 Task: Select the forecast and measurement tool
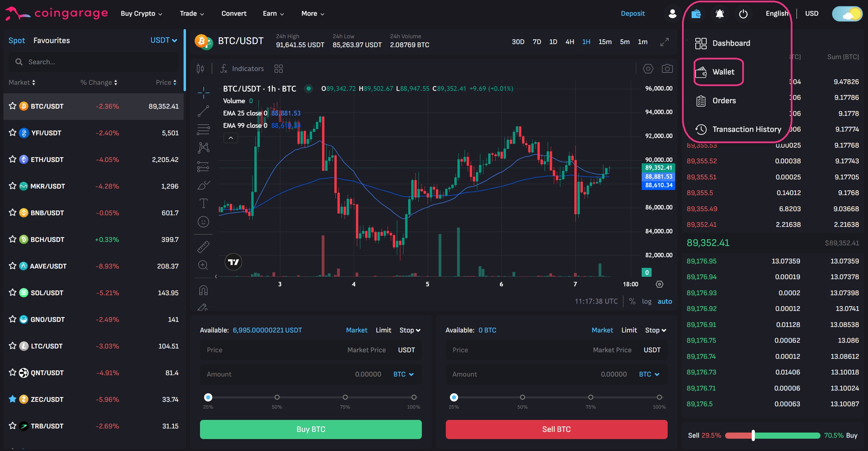click(203, 166)
